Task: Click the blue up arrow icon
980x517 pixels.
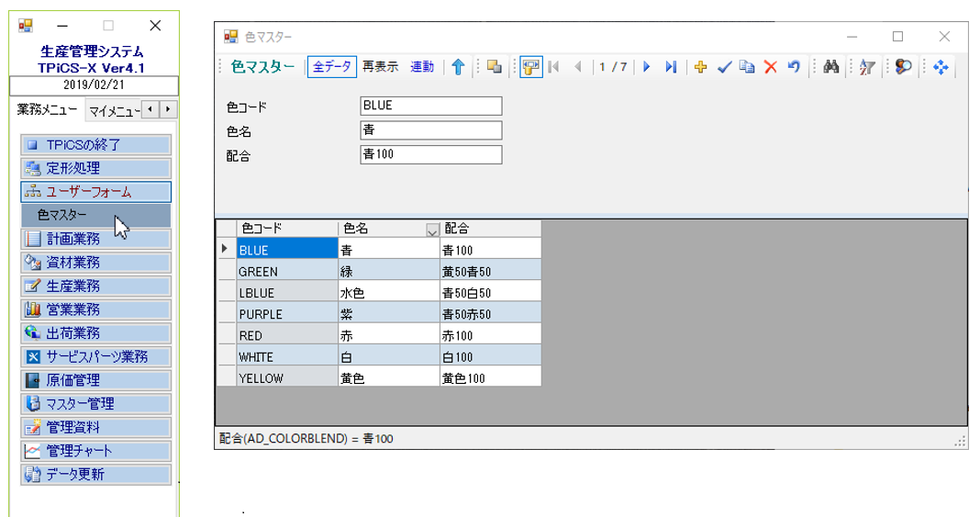Action: (458, 67)
